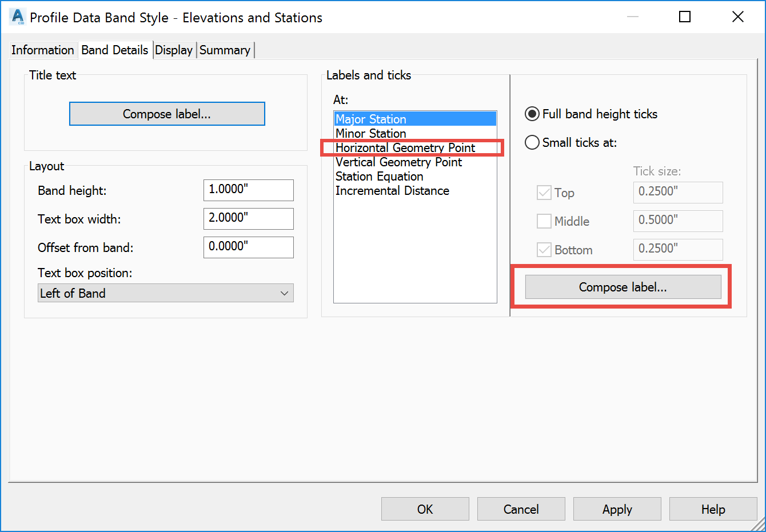Click Compose label for Horizontal Geometry Point

pyautogui.click(x=622, y=287)
